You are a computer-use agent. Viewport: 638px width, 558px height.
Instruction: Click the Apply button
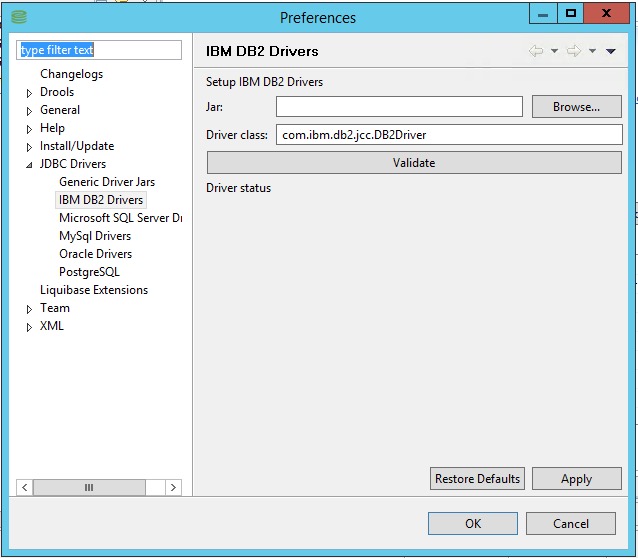pyautogui.click(x=577, y=479)
